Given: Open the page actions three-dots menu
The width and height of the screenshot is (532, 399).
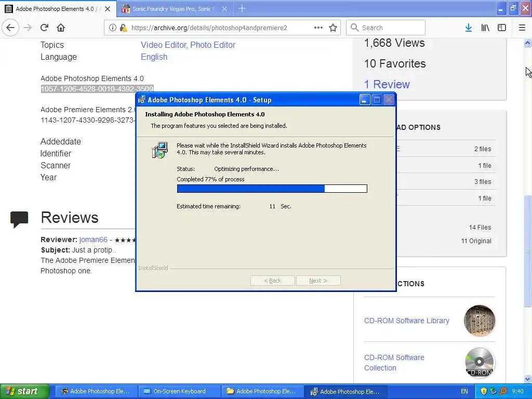Looking at the screenshot, I should tap(318, 28).
